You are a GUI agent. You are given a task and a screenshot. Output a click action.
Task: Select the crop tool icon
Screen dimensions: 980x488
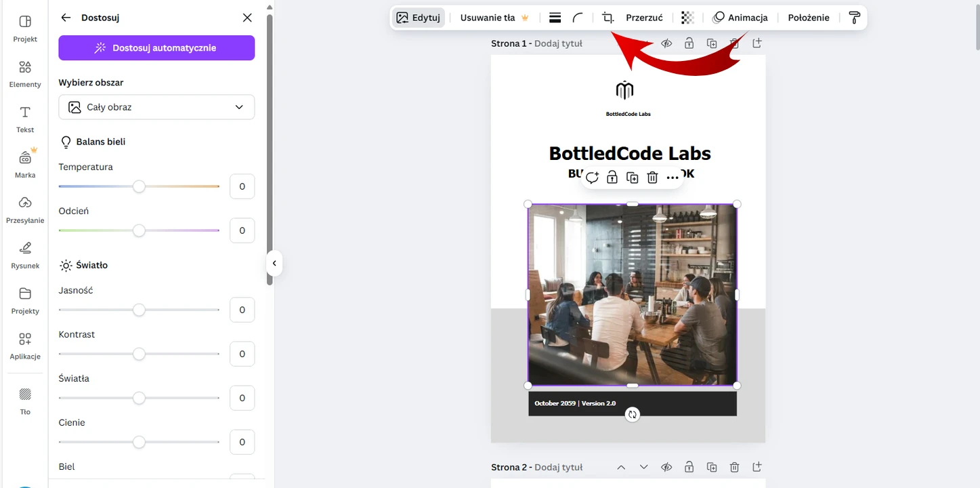[x=608, y=18]
